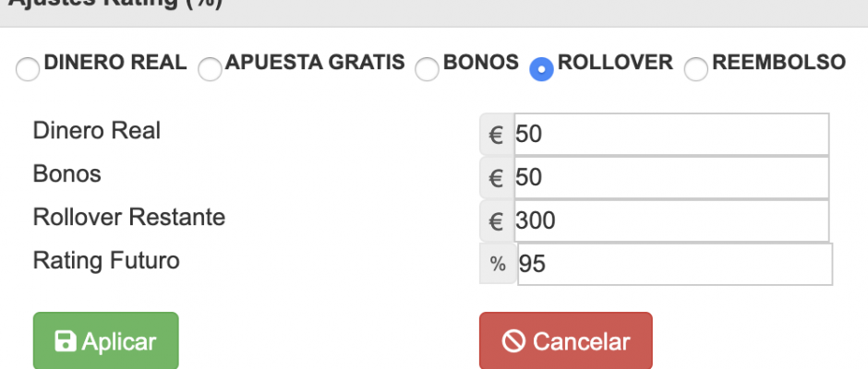The width and height of the screenshot is (868, 369).
Task: Click the green Aplicar button
Action: tap(106, 341)
